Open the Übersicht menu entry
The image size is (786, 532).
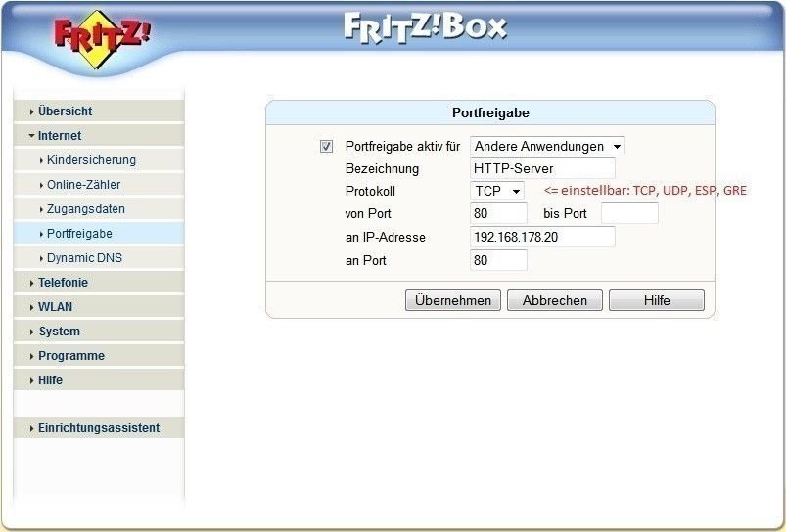point(99,111)
